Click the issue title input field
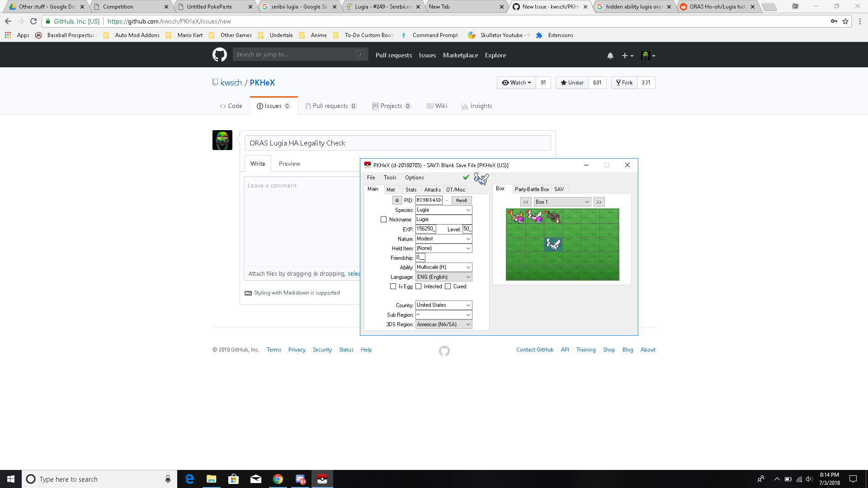The width and height of the screenshot is (868, 488). point(397,143)
